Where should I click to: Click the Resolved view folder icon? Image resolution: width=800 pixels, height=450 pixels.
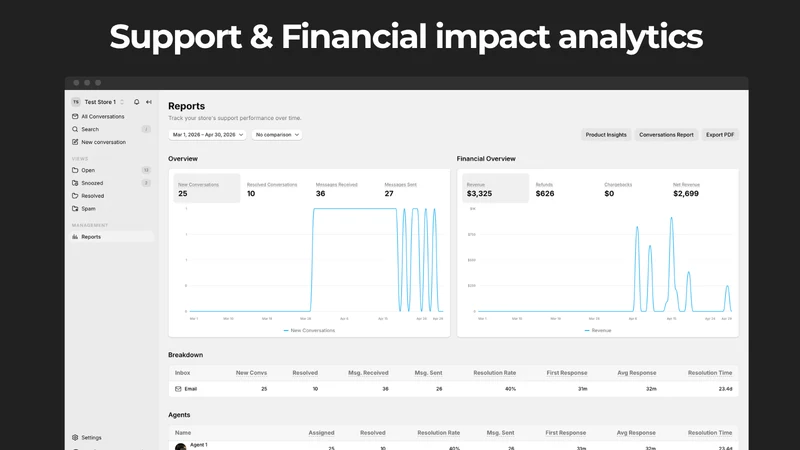pyautogui.click(x=75, y=195)
